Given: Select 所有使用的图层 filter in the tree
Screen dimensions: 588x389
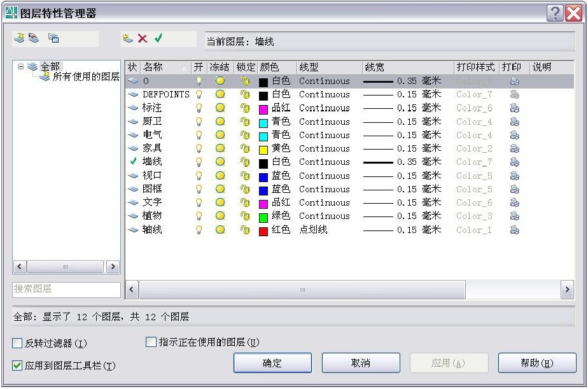Looking at the screenshot, I should pos(86,76).
